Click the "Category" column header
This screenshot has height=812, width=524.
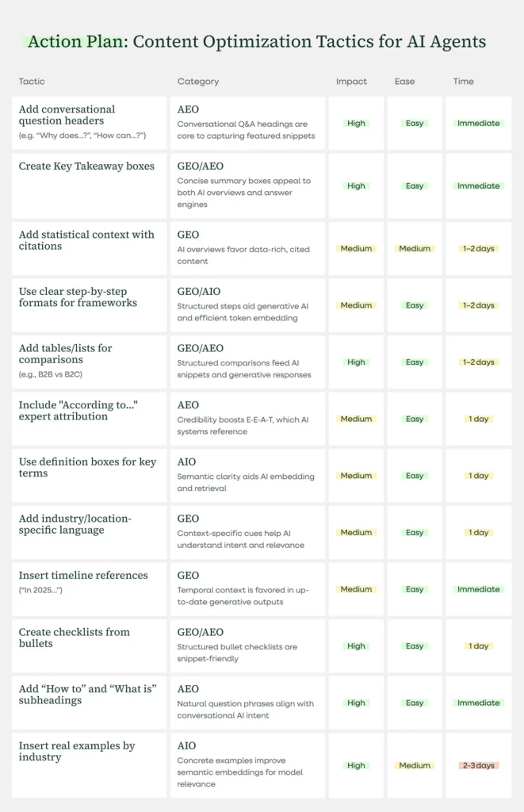click(x=198, y=82)
